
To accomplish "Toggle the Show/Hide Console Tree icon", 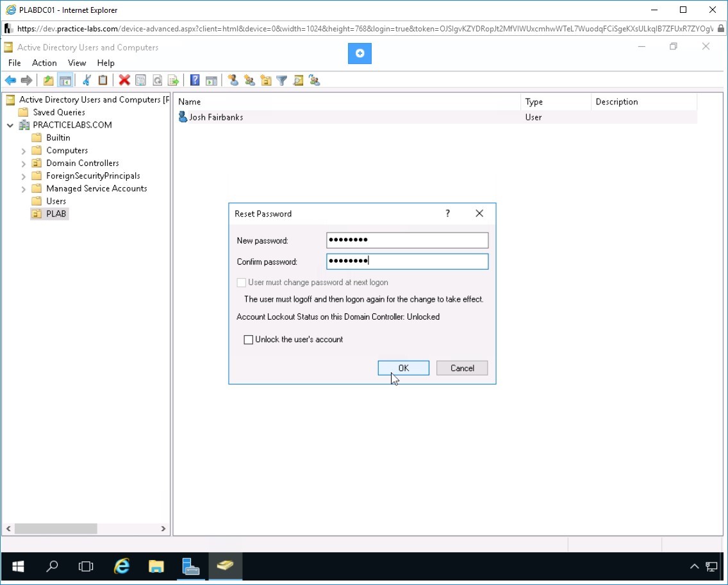I will pyautogui.click(x=65, y=80).
